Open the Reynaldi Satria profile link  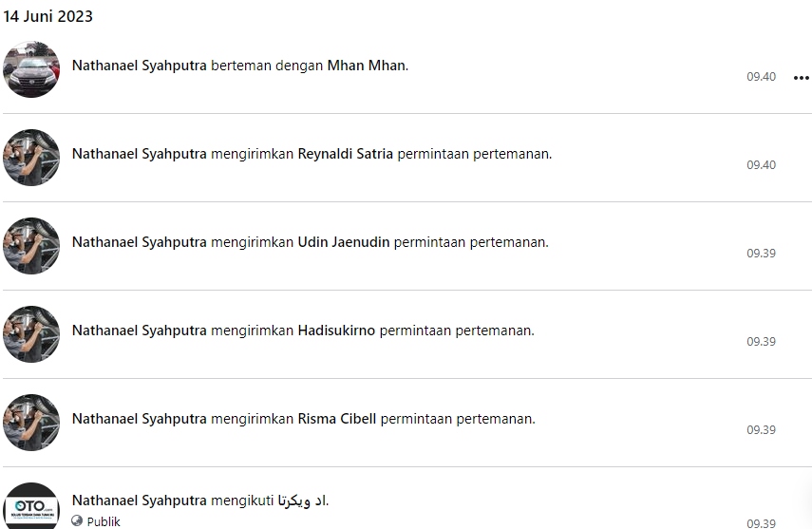pyautogui.click(x=346, y=154)
